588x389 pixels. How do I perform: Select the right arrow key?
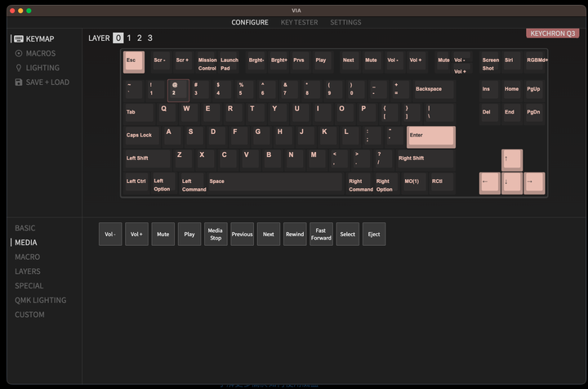tap(534, 183)
